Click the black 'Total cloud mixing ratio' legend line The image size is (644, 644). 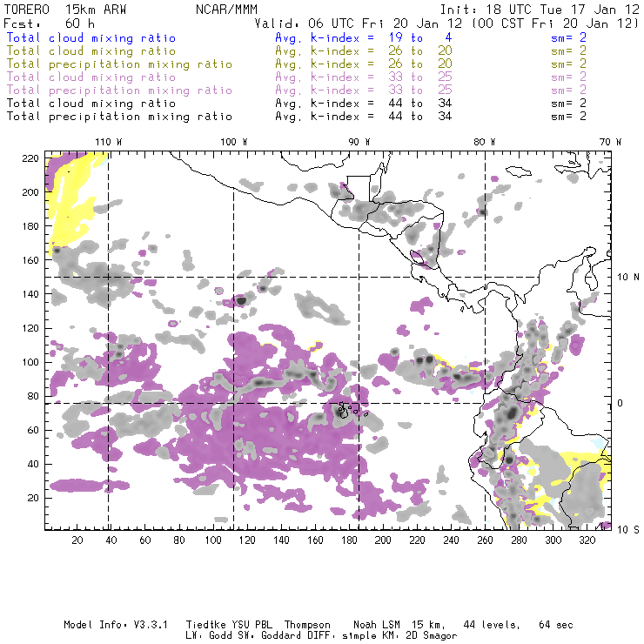coord(91,103)
